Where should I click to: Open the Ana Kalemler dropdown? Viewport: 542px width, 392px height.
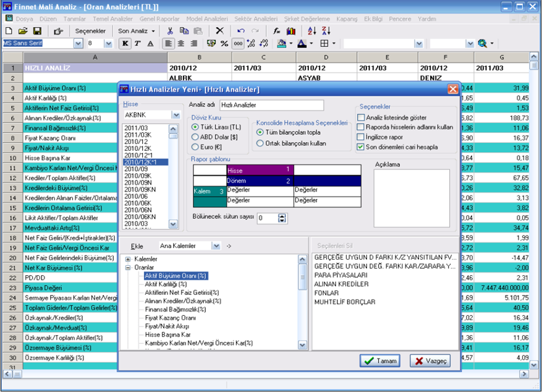(216, 246)
